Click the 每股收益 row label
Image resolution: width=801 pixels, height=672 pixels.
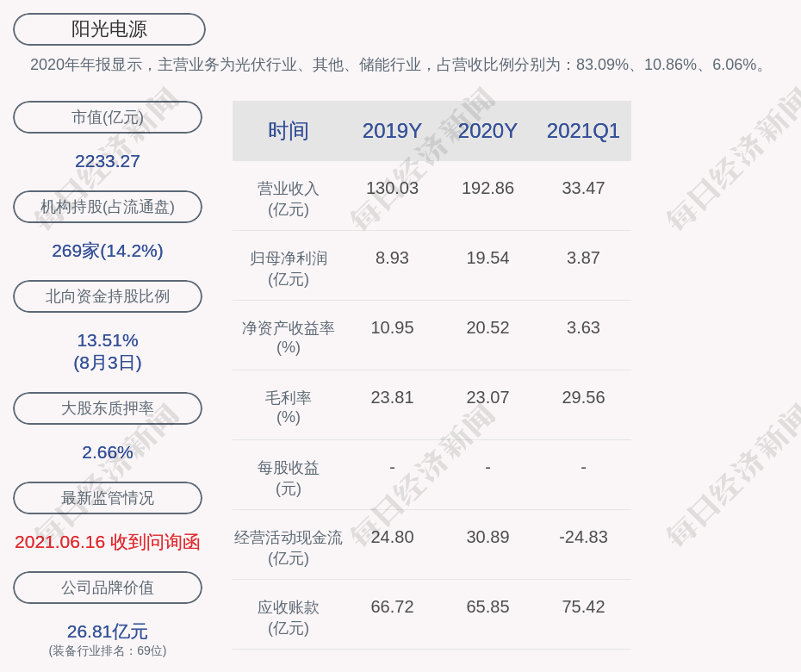click(289, 478)
